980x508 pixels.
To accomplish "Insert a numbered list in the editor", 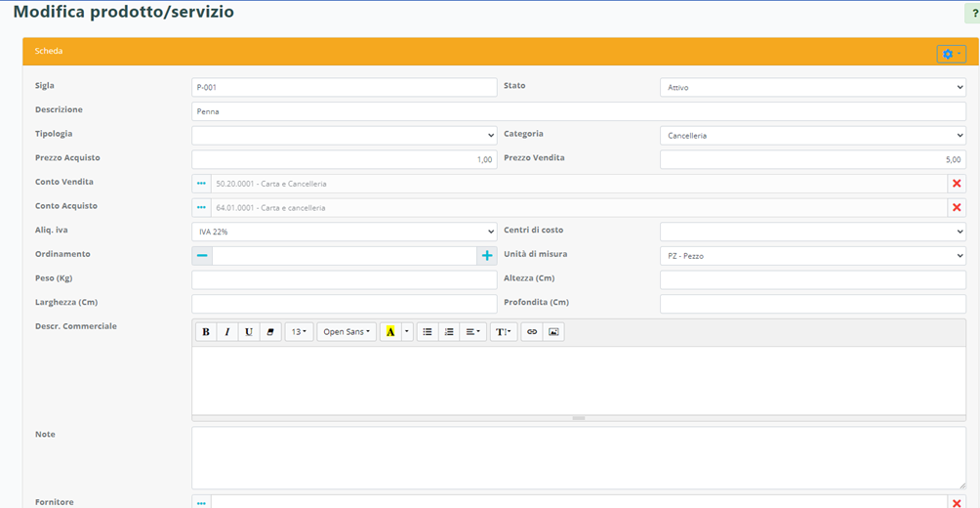I will point(449,332).
